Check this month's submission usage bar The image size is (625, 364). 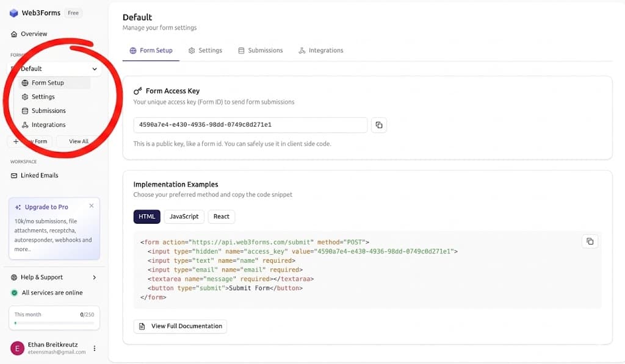coord(54,318)
